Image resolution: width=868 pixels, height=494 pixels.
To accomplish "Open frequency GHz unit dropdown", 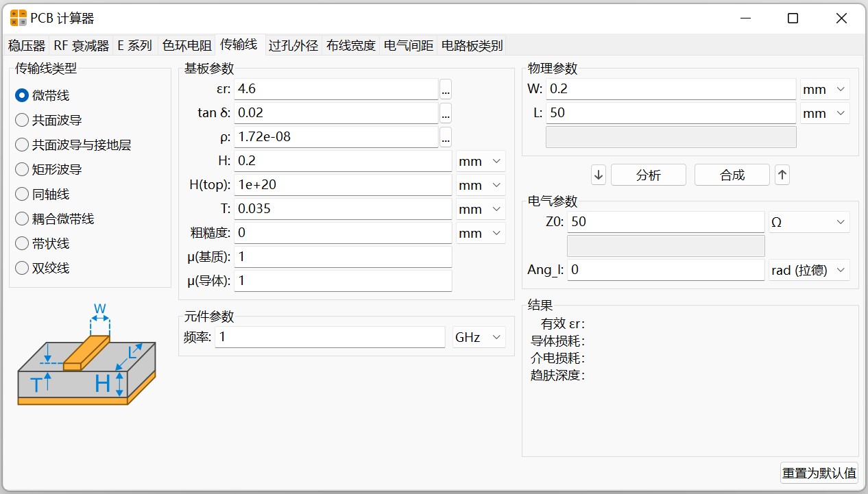I will pos(479,337).
